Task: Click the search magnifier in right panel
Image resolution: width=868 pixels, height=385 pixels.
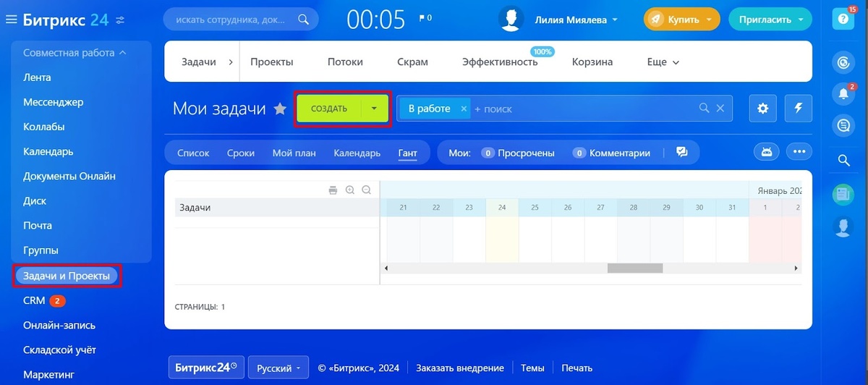Action: [x=843, y=160]
